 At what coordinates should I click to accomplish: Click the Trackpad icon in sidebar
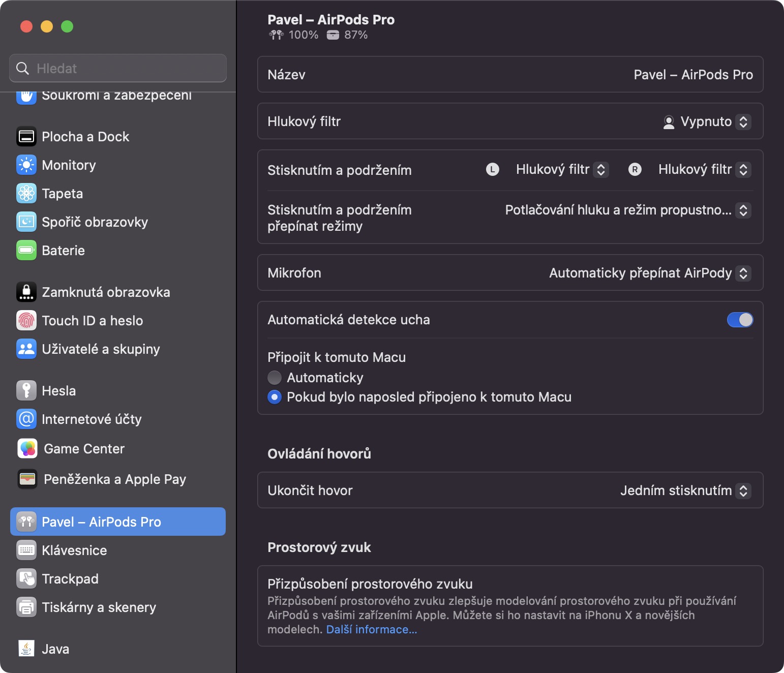(x=26, y=579)
